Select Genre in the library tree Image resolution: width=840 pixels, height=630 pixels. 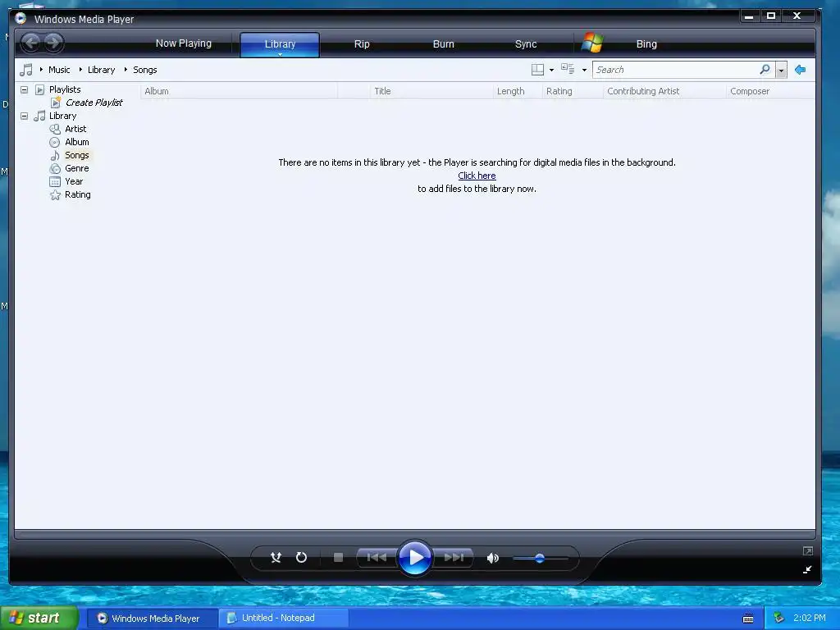click(x=76, y=168)
